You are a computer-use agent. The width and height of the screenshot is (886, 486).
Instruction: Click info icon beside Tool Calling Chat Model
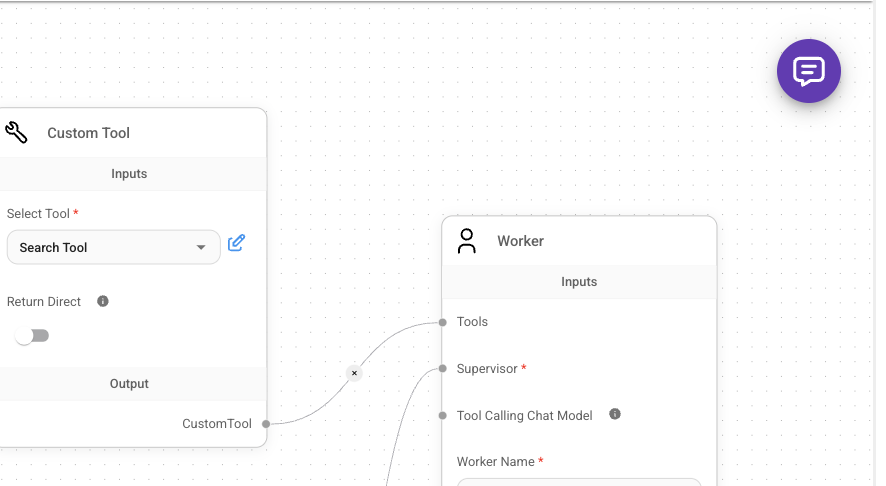coord(615,414)
